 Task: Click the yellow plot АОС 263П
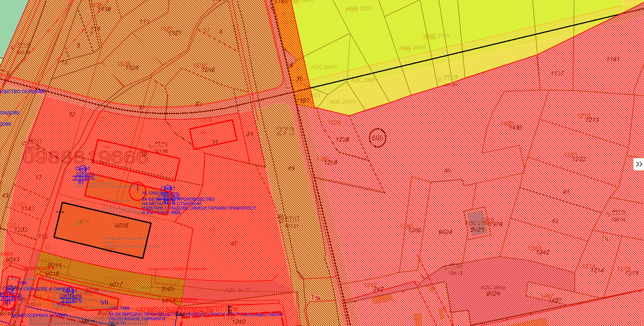coord(359,8)
